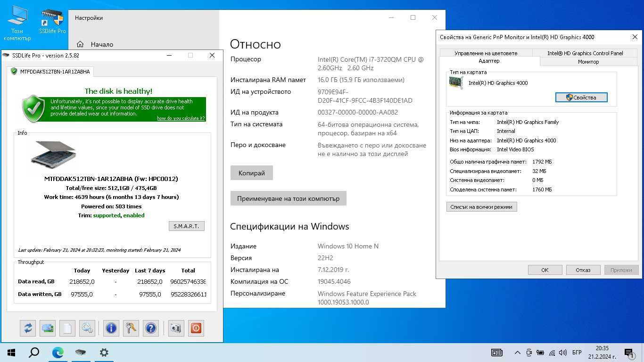
Task: Select the 'Адаптер' tab
Action: [x=489, y=61]
